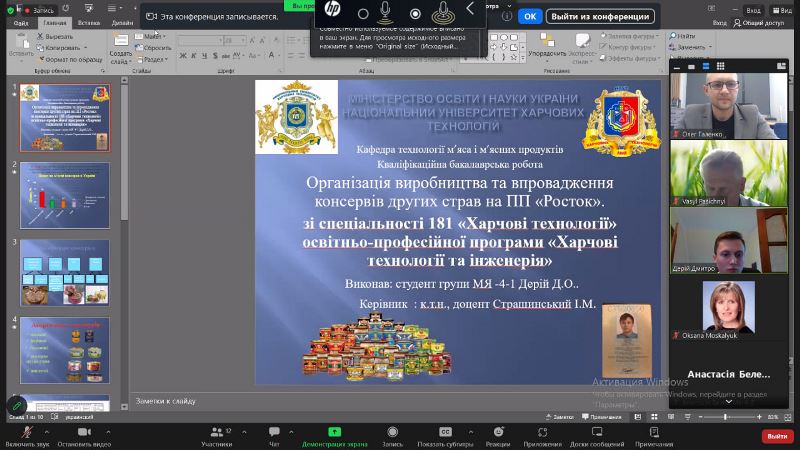Open Zoom Notes icon

point(654,432)
